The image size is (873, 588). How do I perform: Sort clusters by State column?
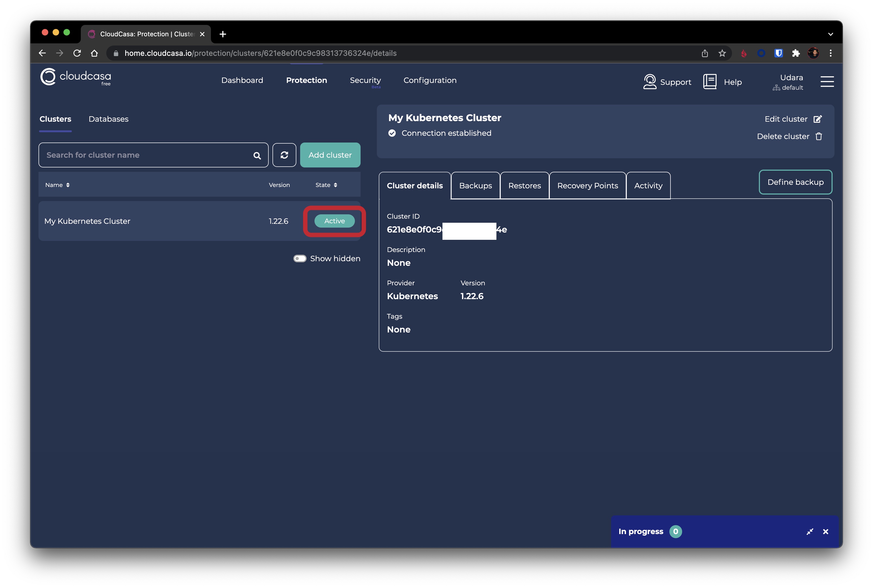pos(326,185)
